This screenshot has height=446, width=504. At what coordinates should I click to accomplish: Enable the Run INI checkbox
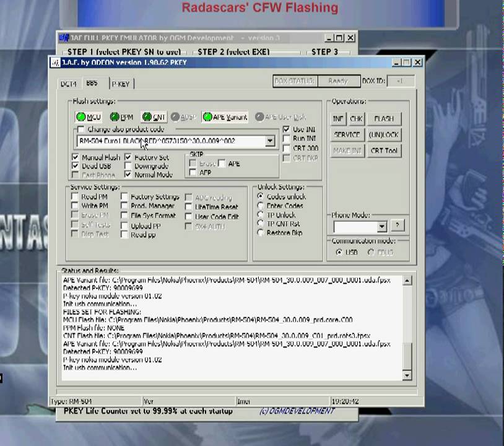tap(286, 138)
